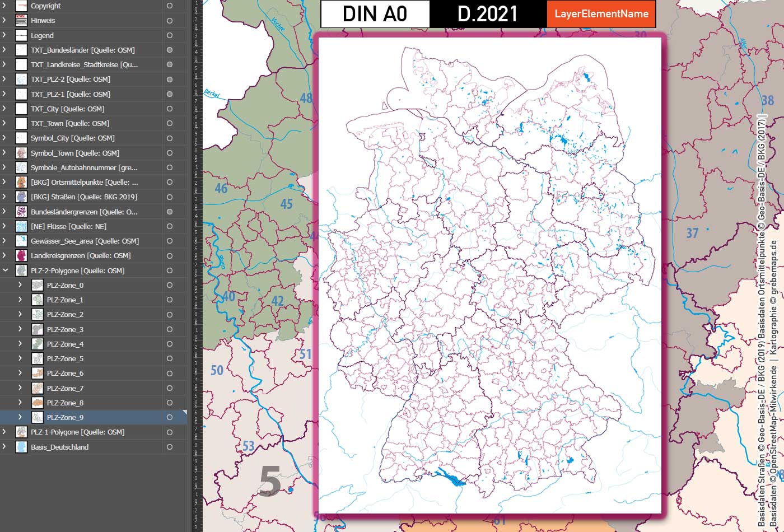
Task: Toggle the target circle for TXT_Bundesländer
Action: [169, 50]
